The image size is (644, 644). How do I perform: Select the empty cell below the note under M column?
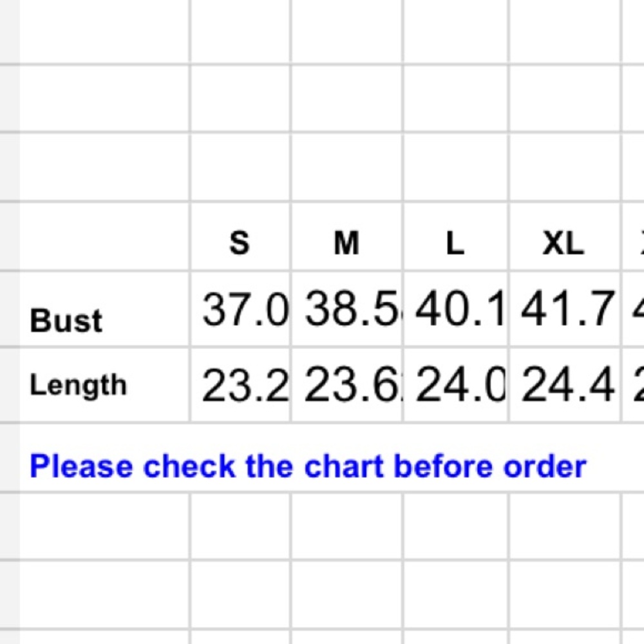coord(346,526)
